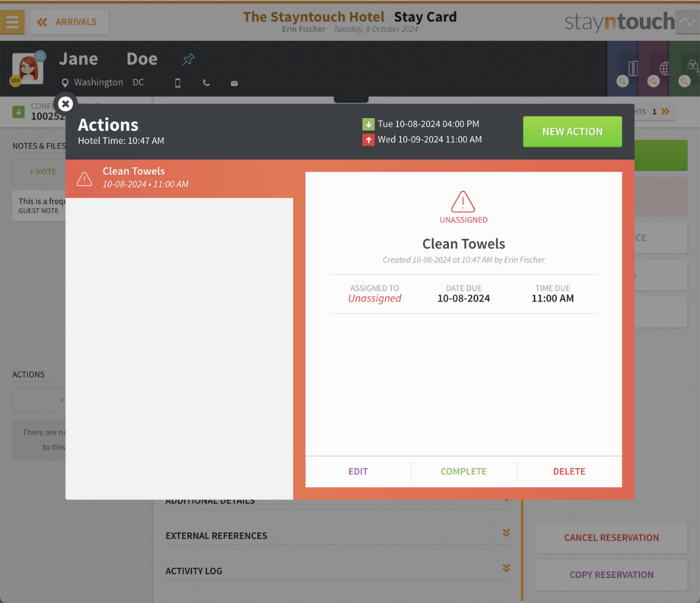Open the hamburger main menu
The width and height of the screenshot is (700, 603).
12,22
